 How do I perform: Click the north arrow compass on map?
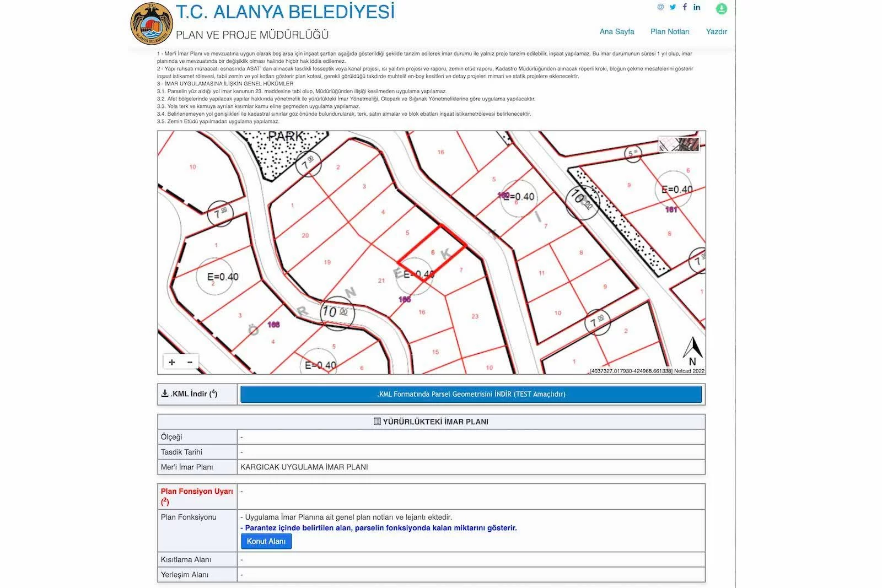[x=692, y=351]
